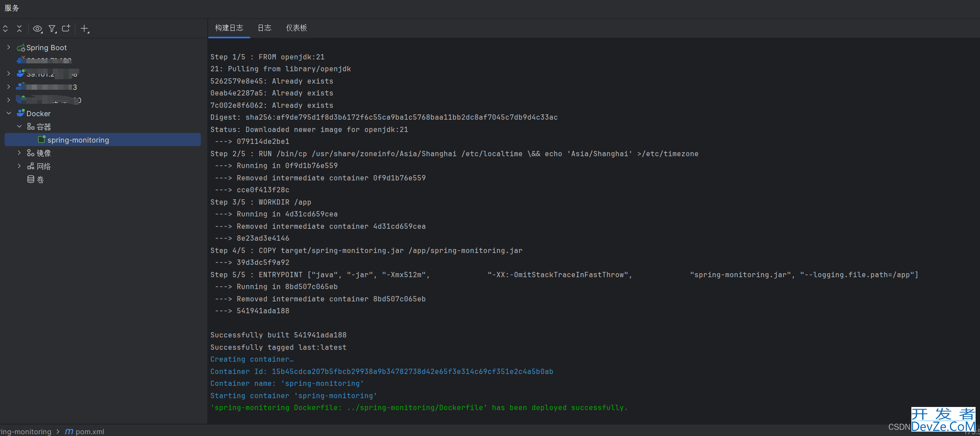Select the 网络 tree label
This screenshot has width=980, height=436.
(x=44, y=166)
